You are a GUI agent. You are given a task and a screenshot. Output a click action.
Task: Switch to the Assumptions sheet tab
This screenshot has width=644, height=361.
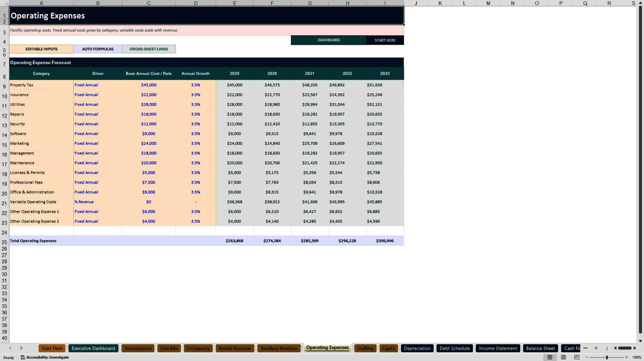tap(138, 348)
